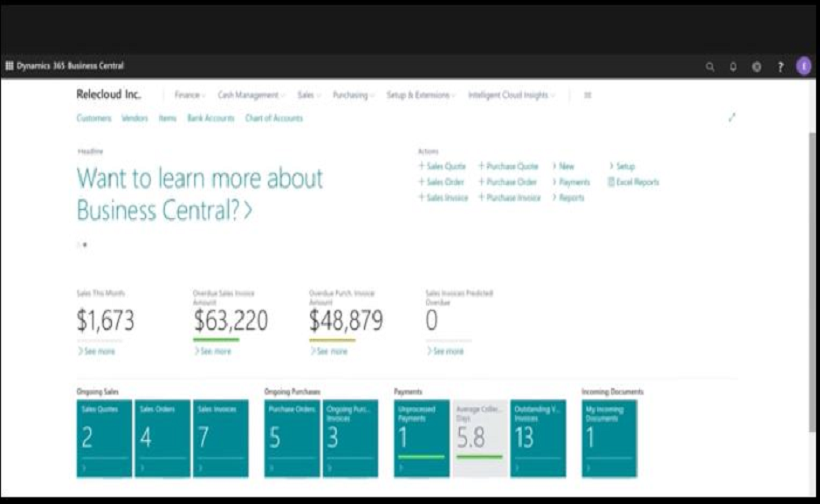The height and width of the screenshot is (504, 820).
Task: See more under Overdue Sales Invoice Amount
Action: (x=212, y=351)
